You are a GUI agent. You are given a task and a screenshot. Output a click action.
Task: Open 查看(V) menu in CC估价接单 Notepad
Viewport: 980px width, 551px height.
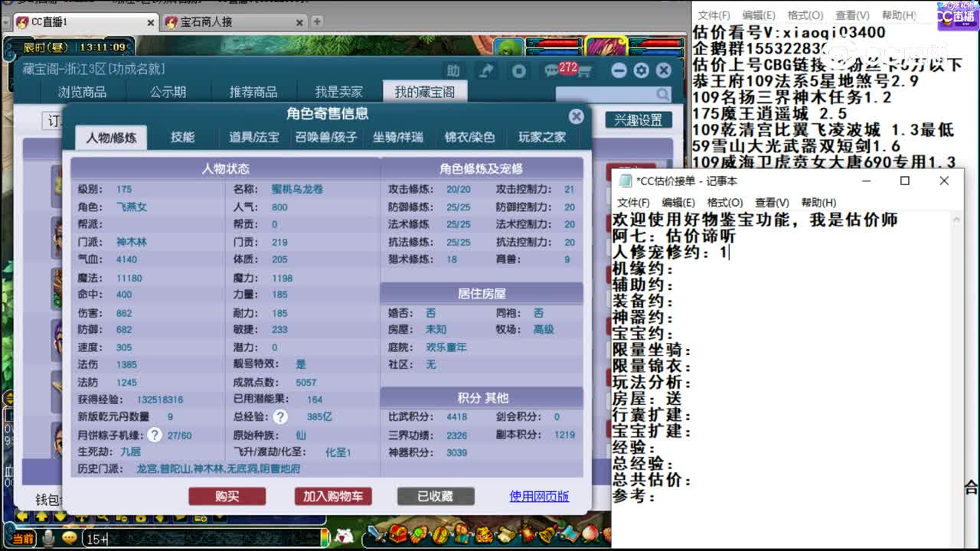772,202
